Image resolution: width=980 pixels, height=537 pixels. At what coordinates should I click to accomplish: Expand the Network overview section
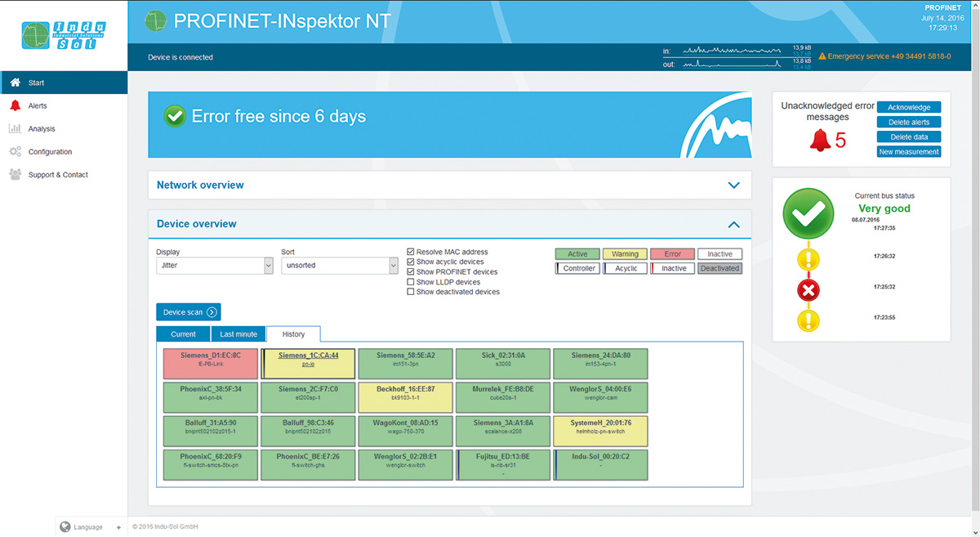(x=733, y=185)
